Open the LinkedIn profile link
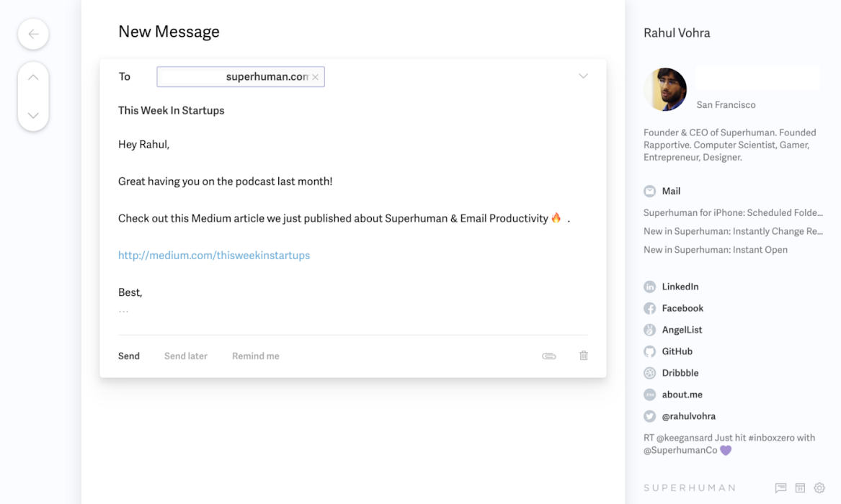Viewport: 841px width, 504px height. coord(680,287)
